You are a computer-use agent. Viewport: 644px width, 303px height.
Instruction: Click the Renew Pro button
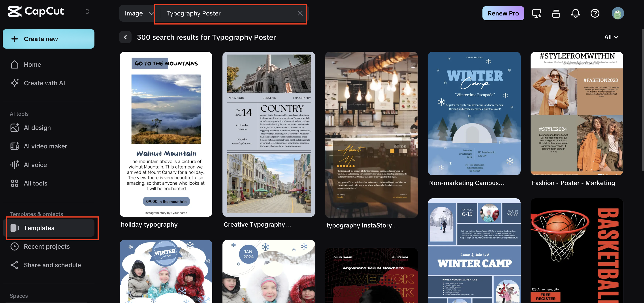click(503, 13)
